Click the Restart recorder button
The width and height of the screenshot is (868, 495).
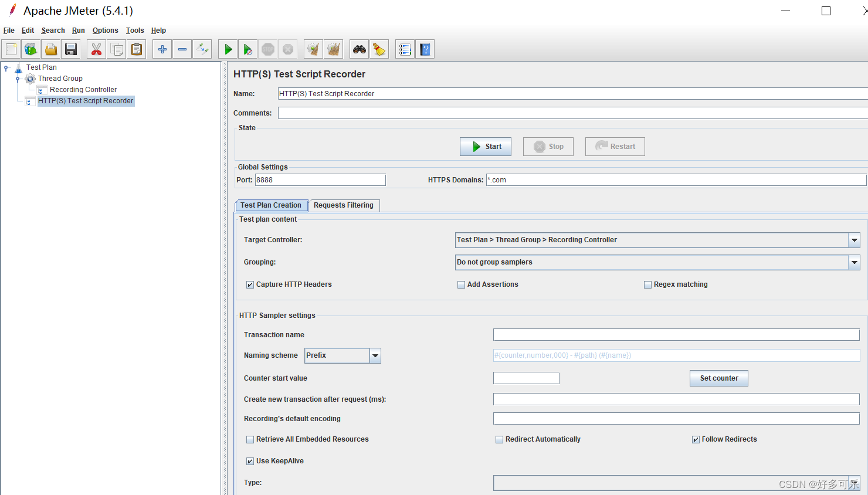(615, 147)
